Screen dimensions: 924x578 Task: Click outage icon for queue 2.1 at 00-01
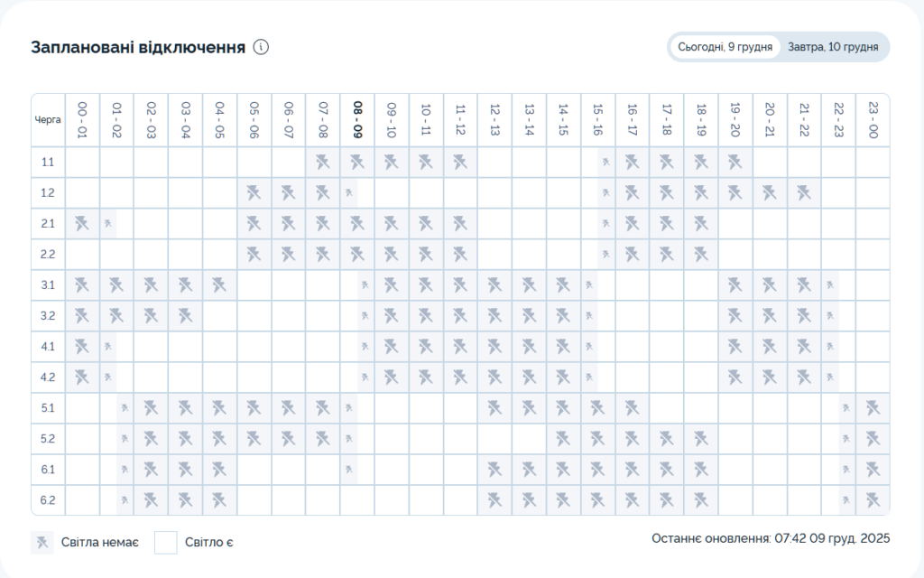click(82, 223)
